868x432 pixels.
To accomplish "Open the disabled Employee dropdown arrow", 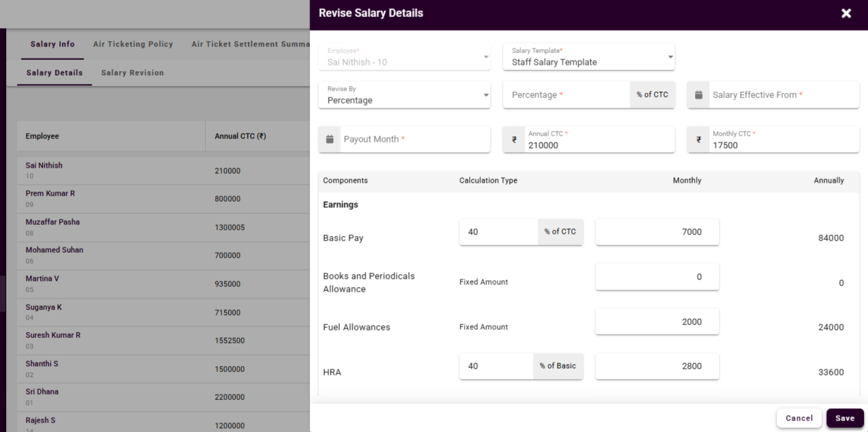I will (x=485, y=57).
